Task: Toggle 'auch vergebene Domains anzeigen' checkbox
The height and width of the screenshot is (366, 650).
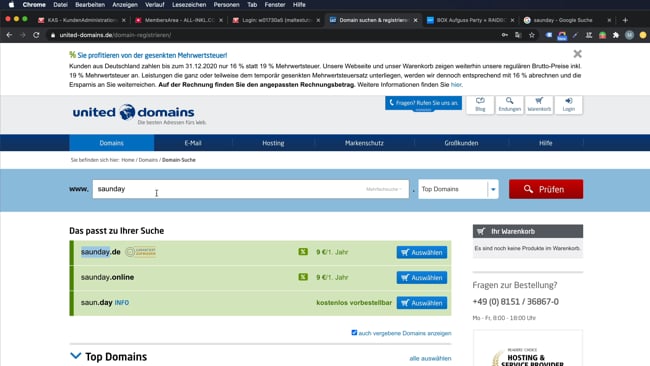Action: pos(354,332)
